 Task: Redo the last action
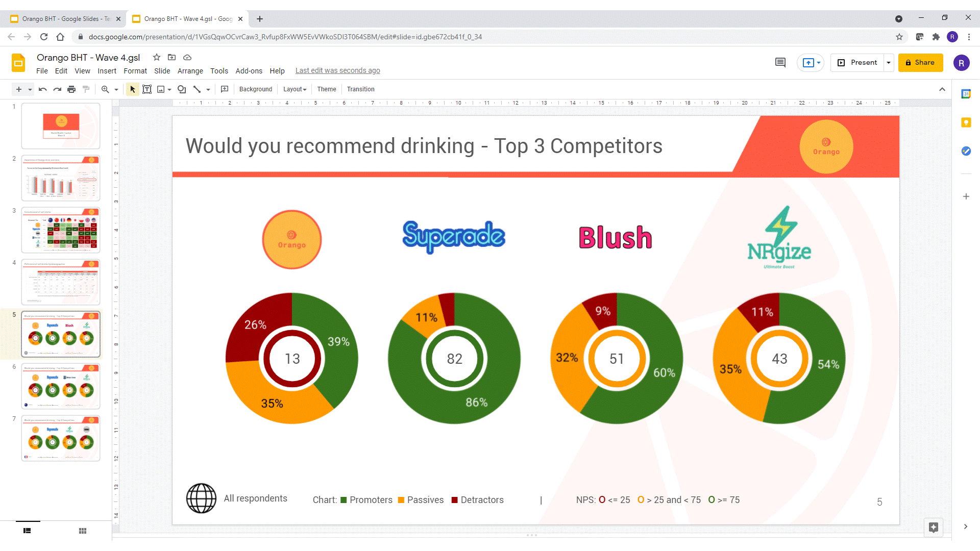pos(57,89)
